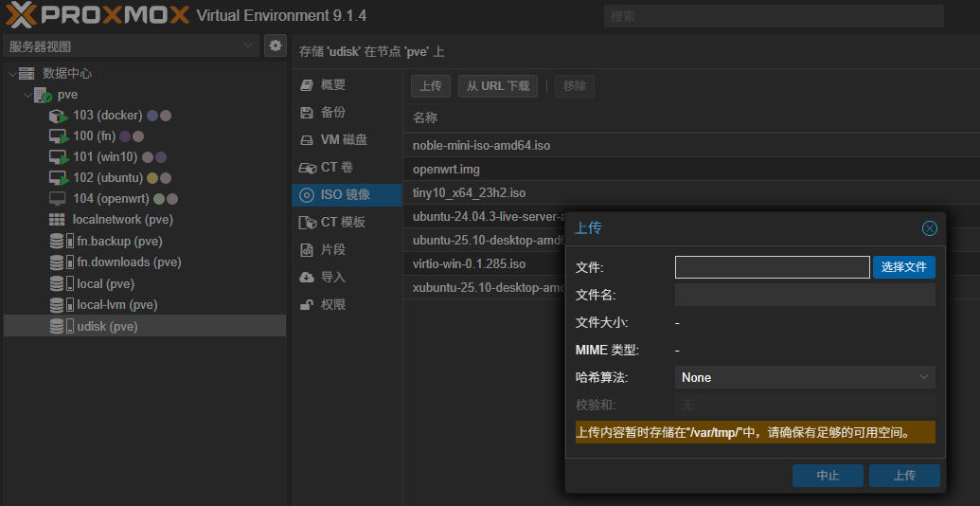Select the 103 (docker) container
Viewport: 980px width, 506px height.
(x=107, y=116)
